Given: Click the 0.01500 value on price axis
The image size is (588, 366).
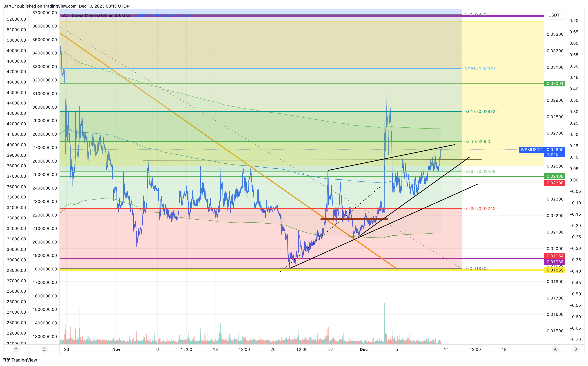Looking at the screenshot, I should (555, 331).
